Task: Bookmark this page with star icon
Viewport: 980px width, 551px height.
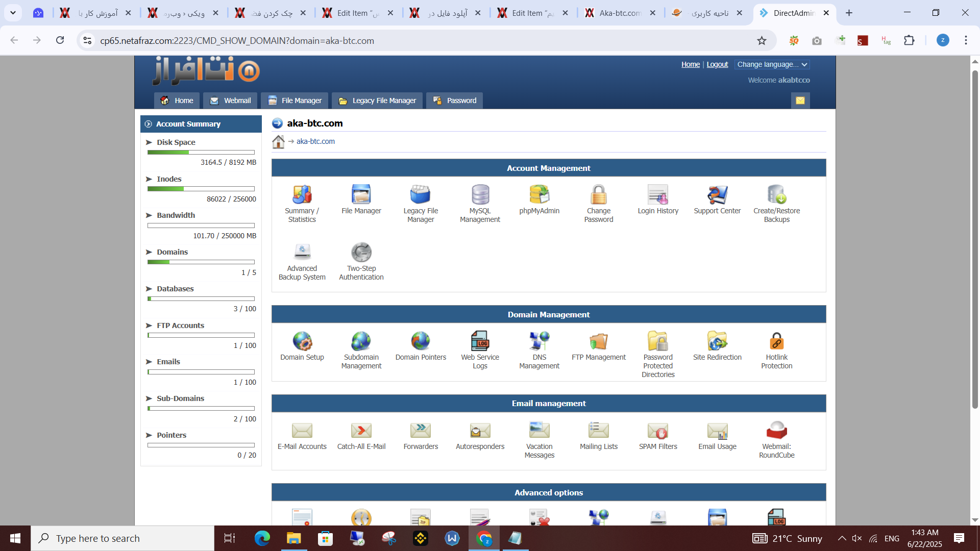Action: click(762, 41)
